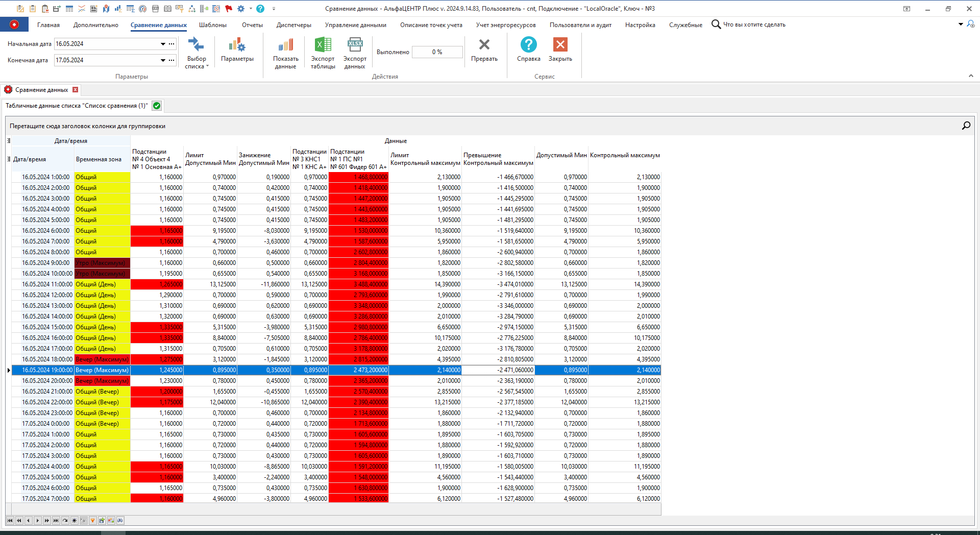Open the Конечная дата dropdown arrow

[163, 60]
